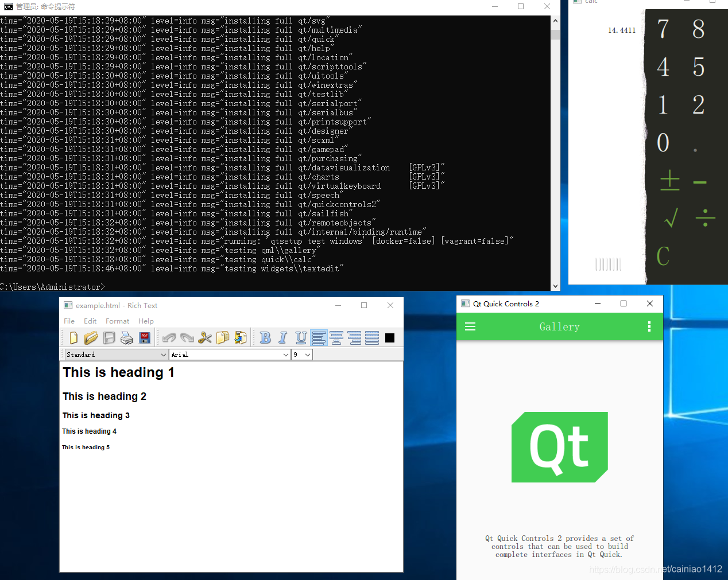Open the Edit menu in Rich Text

[x=90, y=321]
